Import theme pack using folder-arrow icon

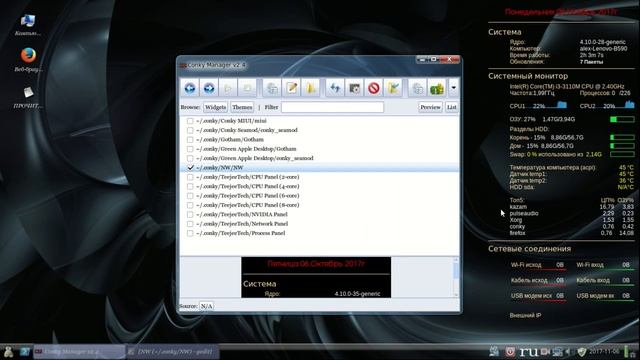point(393,88)
